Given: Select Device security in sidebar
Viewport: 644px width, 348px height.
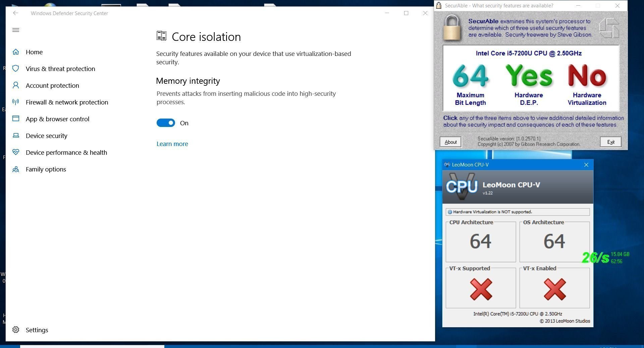Looking at the screenshot, I should point(47,136).
